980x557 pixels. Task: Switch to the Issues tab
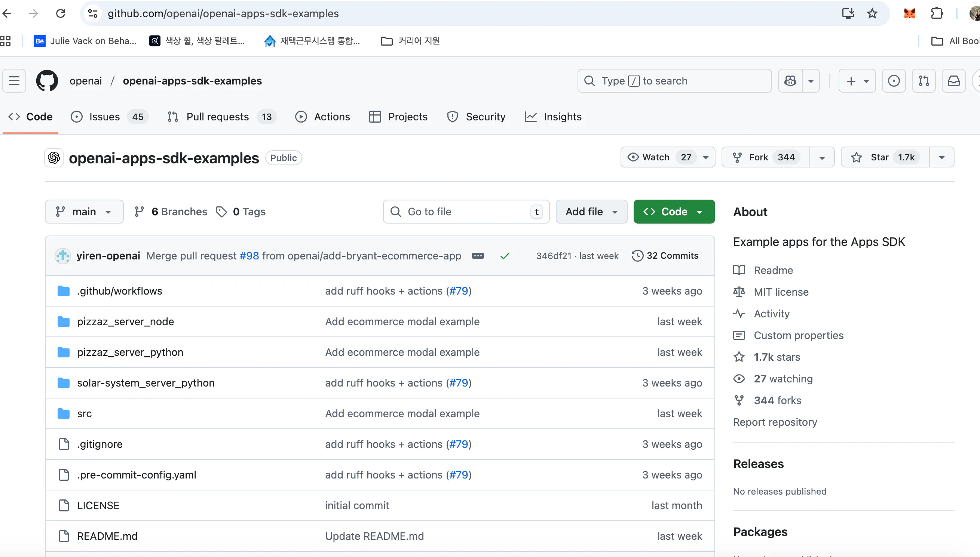point(104,117)
